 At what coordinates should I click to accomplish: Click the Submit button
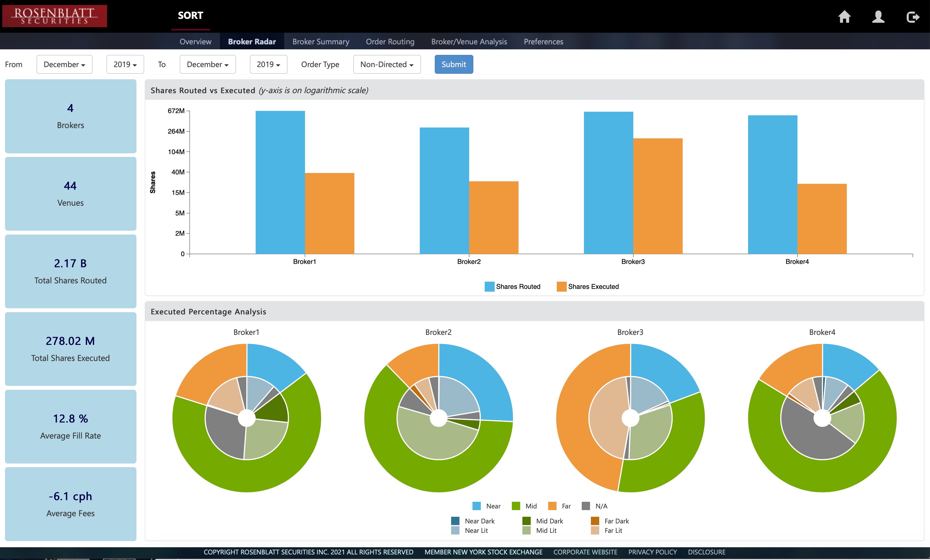pos(454,64)
